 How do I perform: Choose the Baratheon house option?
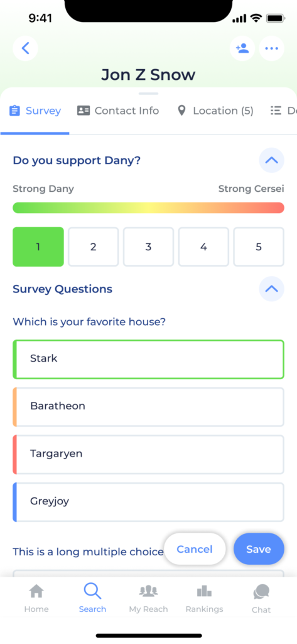(x=148, y=407)
